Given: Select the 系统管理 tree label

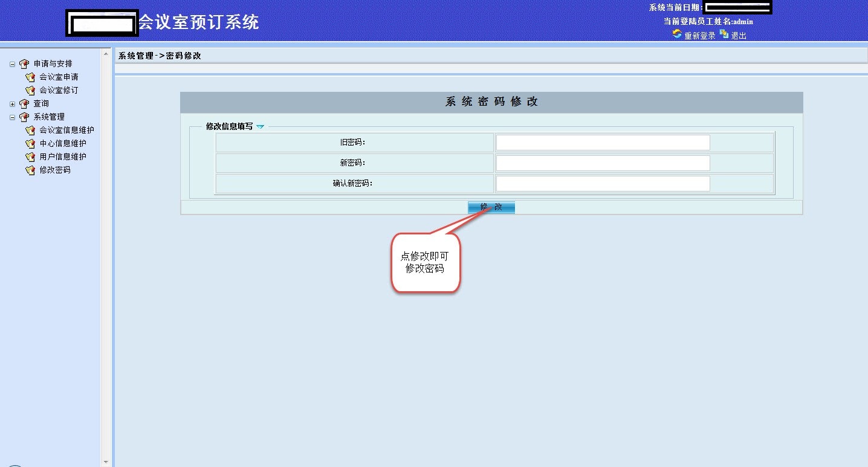Looking at the screenshot, I should pos(49,117).
